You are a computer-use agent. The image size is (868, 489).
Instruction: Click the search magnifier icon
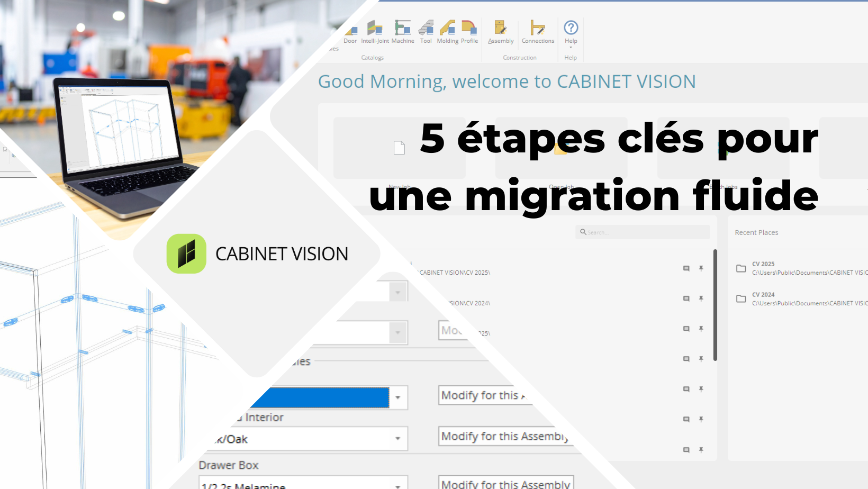[583, 232]
